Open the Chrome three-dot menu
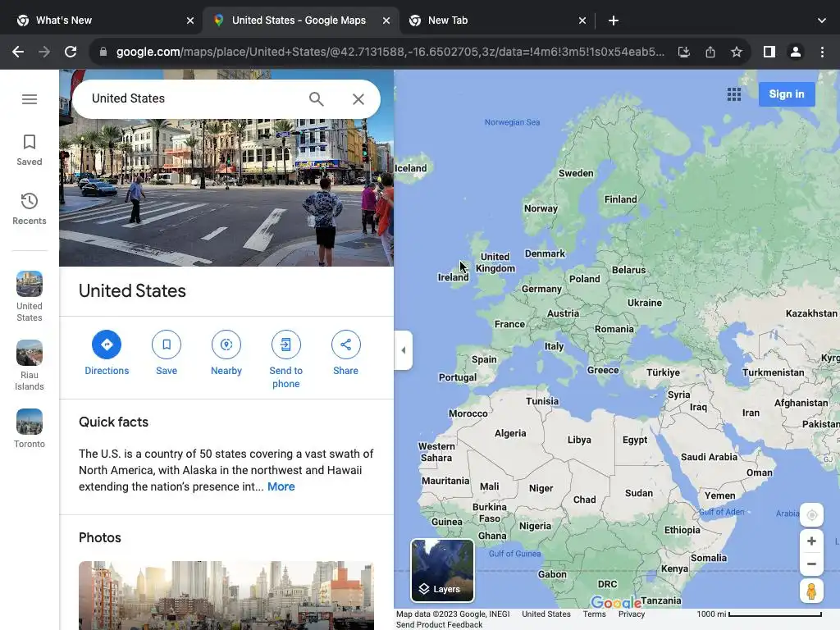The height and width of the screenshot is (630, 840). point(822,52)
